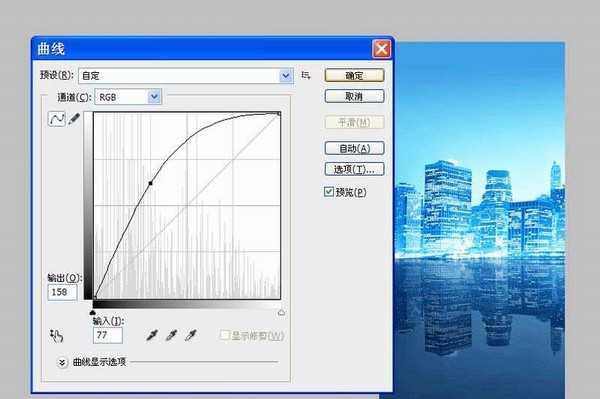
Task: Click the Cancel (取消) button
Action: coord(354,96)
